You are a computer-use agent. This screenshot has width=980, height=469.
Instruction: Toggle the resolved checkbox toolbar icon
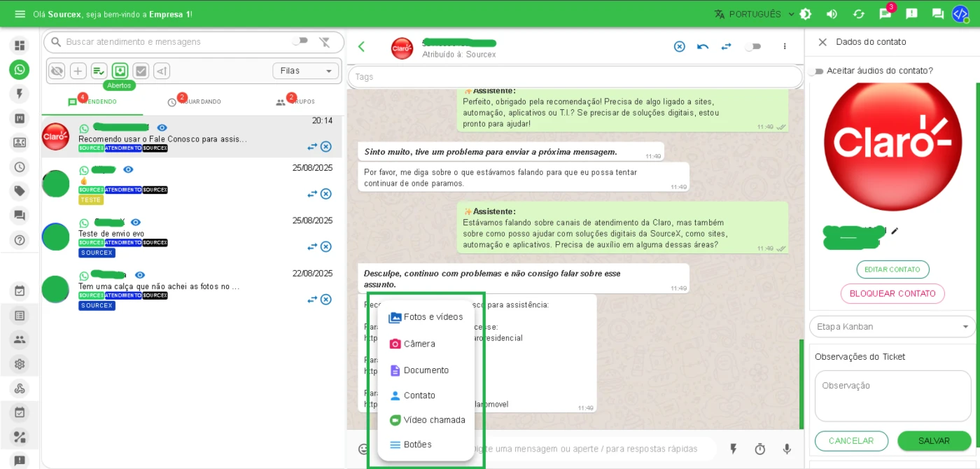pyautogui.click(x=141, y=71)
